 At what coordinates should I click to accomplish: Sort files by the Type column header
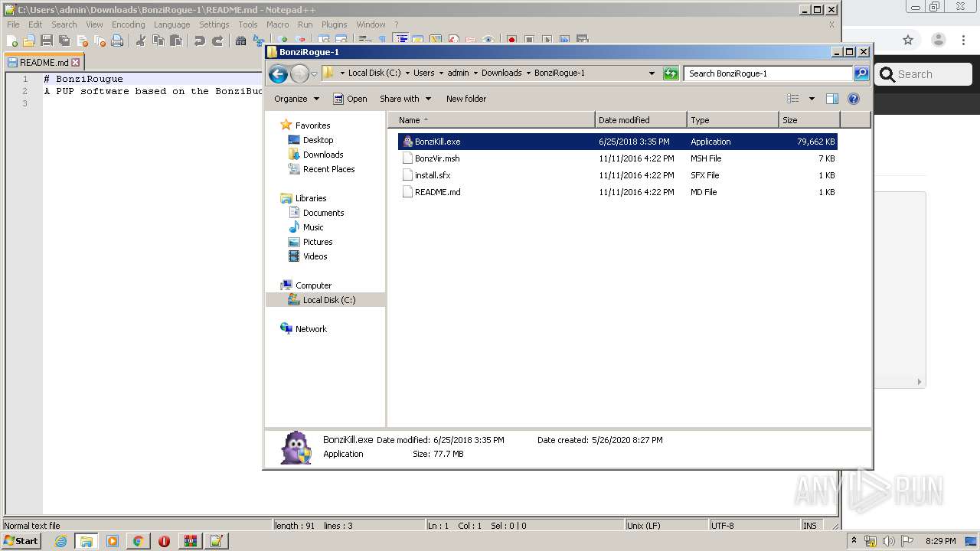click(x=733, y=120)
